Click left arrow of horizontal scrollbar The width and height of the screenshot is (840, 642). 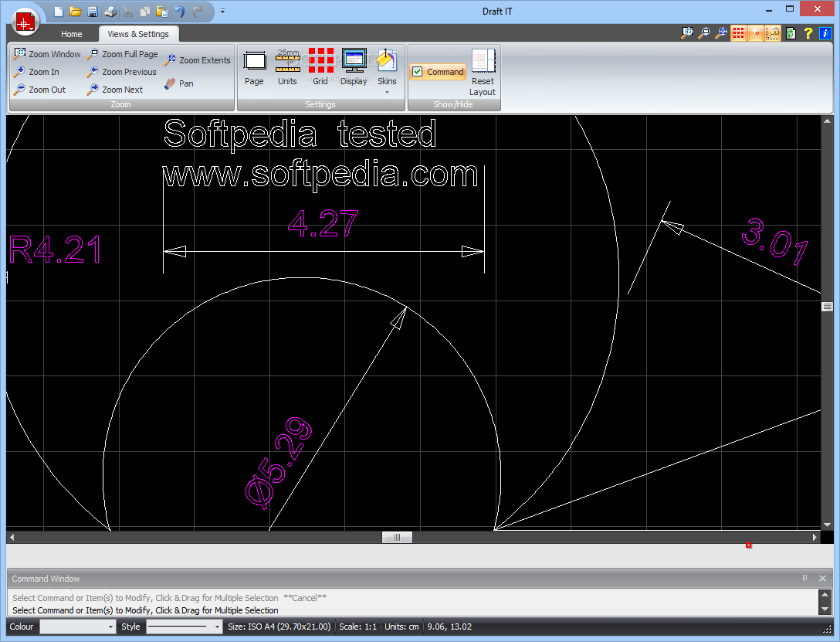[12, 537]
